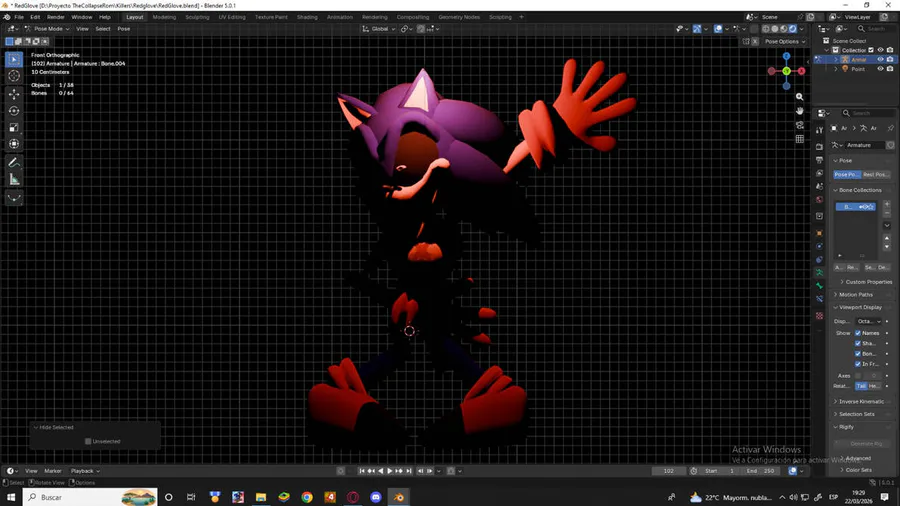Screen dimensions: 900x506
Task: Pick the Transform tool
Action: coord(14,144)
